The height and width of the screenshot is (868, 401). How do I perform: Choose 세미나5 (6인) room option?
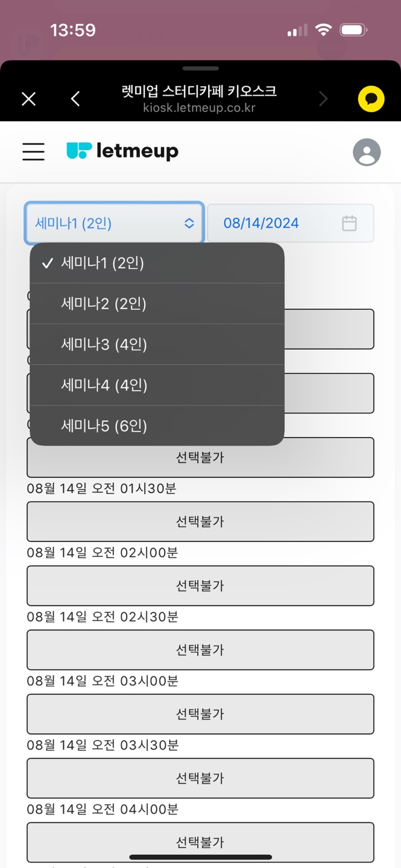coord(104,426)
